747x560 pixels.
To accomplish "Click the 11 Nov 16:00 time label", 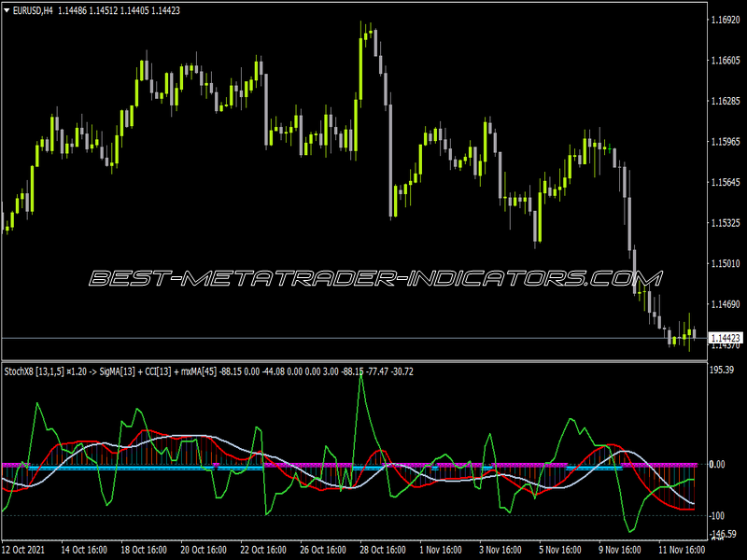I will pyautogui.click(x=682, y=550).
